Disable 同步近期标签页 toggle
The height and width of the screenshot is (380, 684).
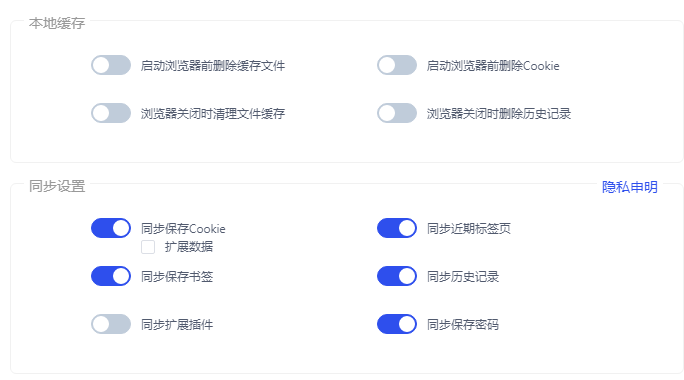coord(397,228)
